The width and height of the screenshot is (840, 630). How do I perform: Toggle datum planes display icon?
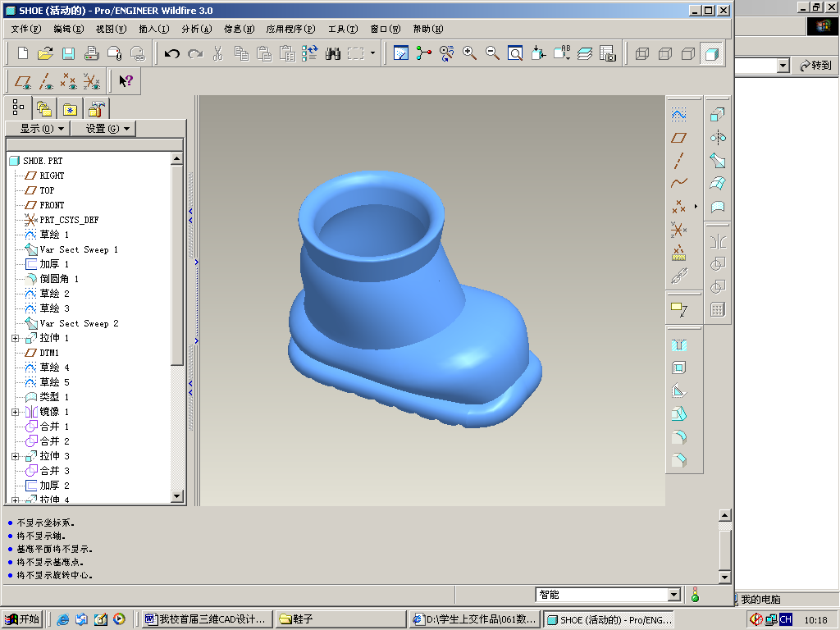[x=24, y=81]
